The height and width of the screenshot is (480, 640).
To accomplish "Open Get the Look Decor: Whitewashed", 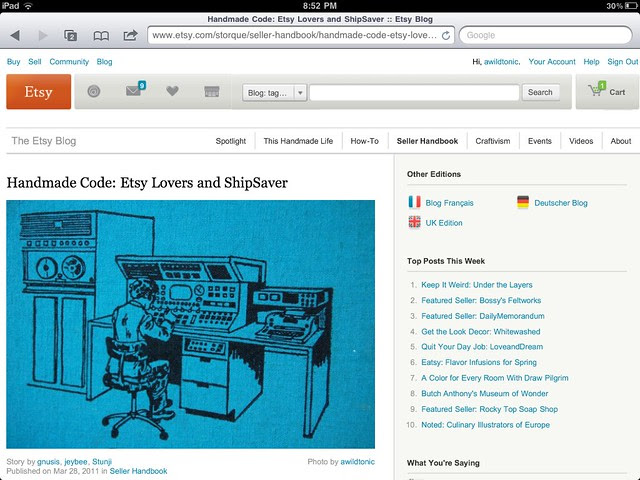I will coord(481,331).
